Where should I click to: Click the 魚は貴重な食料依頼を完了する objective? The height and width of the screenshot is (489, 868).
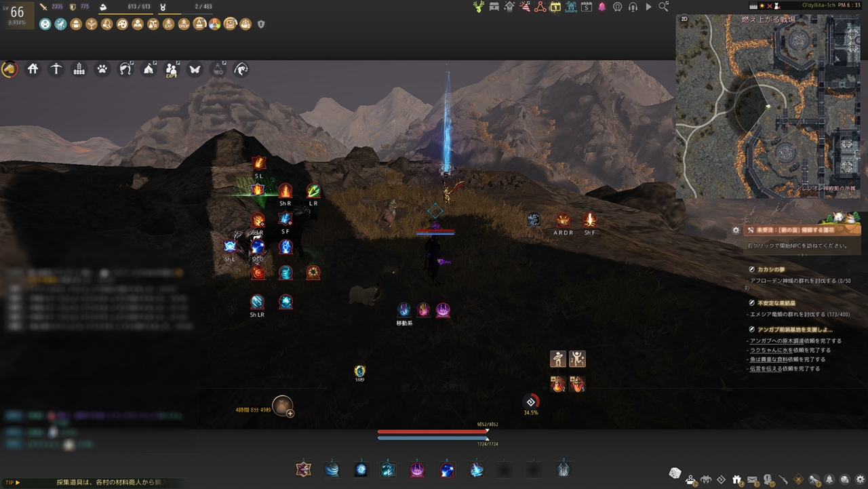coord(787,359)
